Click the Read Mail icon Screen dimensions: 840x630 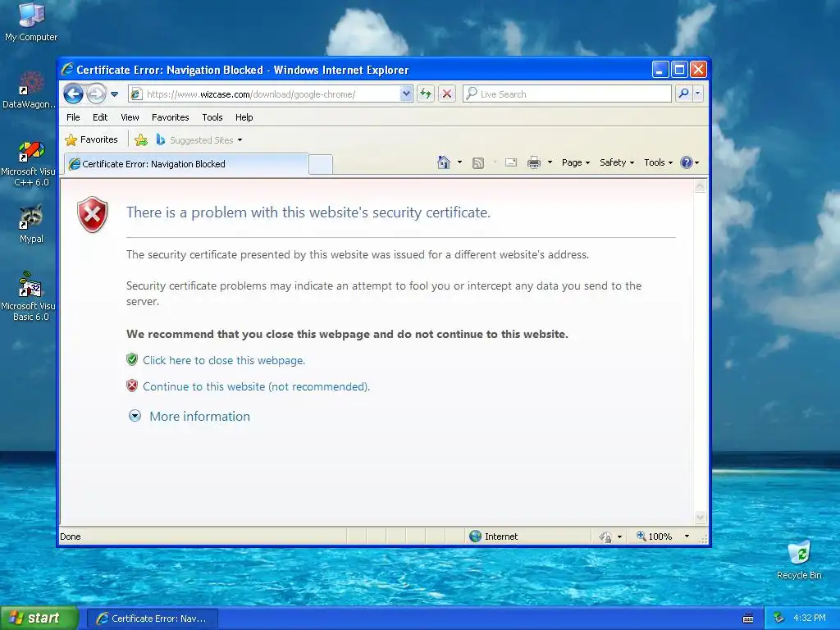tap(511, 162)
